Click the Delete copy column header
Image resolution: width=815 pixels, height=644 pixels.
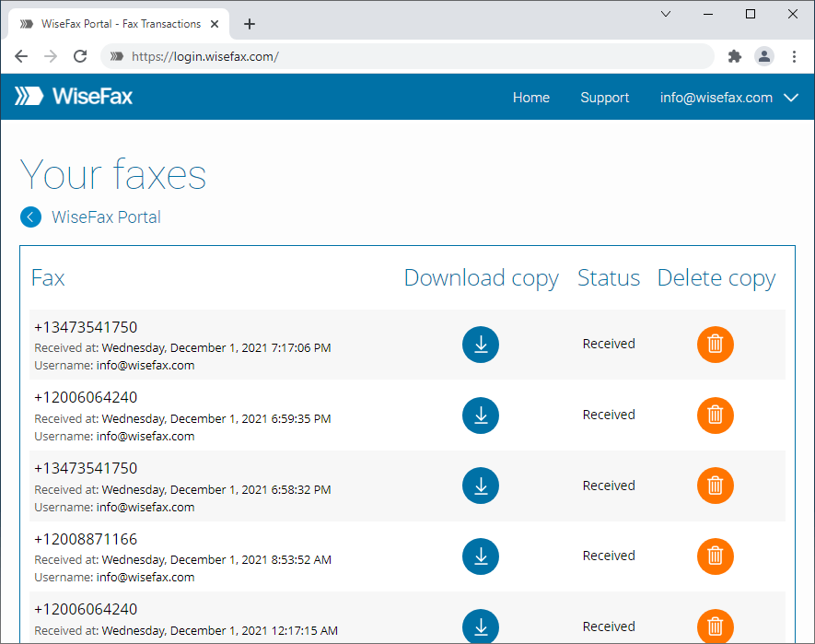point(716,278)
